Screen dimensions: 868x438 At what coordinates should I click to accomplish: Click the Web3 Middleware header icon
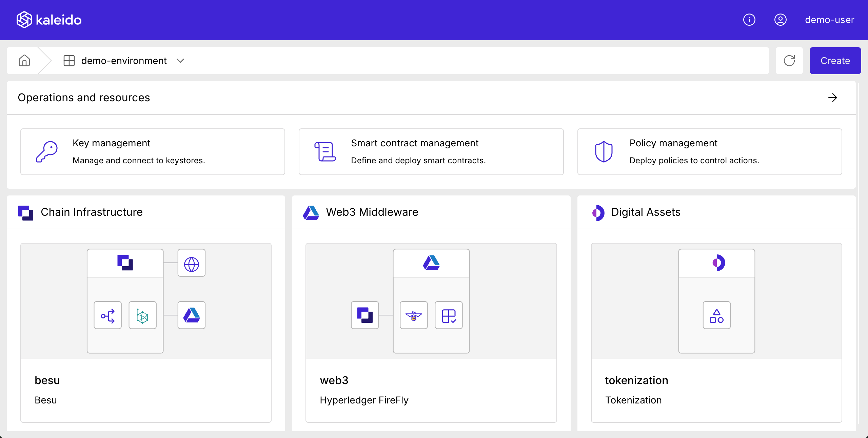point(311,213)
